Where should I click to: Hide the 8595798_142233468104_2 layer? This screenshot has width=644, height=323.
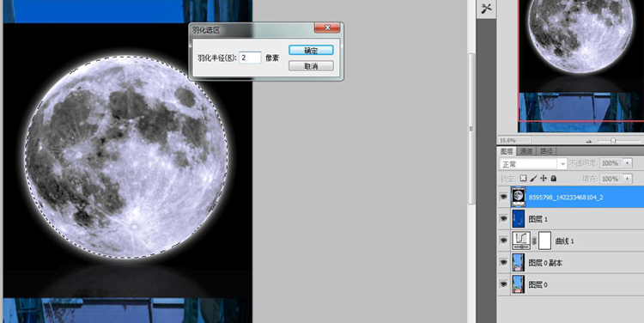[503, 197]
